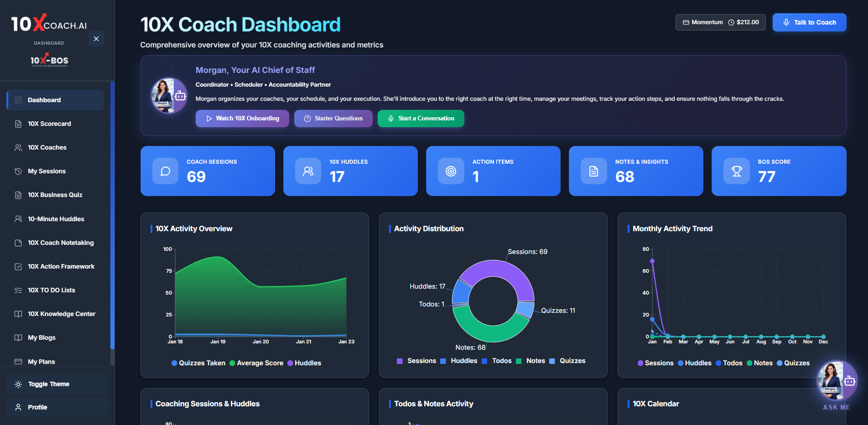Screen dimensions: 868x425
Task: Hide Huddles series in Monthly Activity Trend legend
Action: click(x=694, y=363)
